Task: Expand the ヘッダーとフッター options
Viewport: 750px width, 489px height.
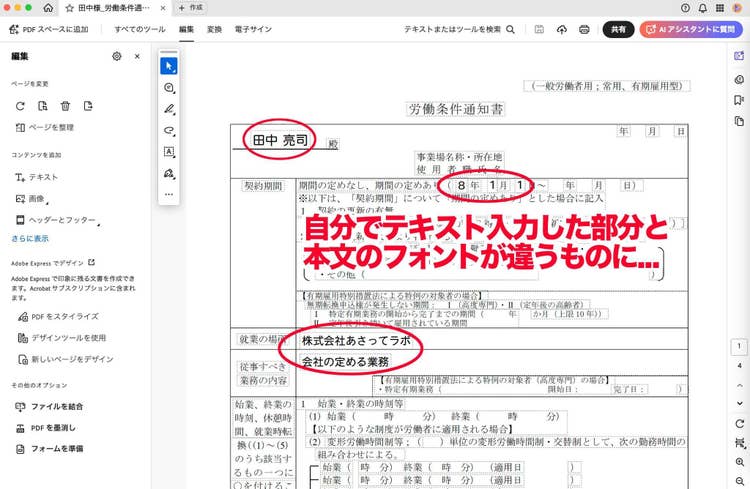Action: [55, 219]
